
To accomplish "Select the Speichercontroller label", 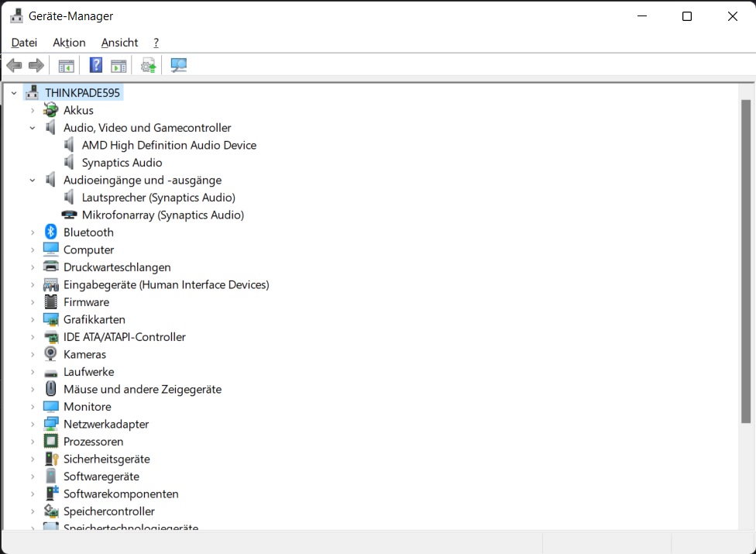I will point(109,511).
